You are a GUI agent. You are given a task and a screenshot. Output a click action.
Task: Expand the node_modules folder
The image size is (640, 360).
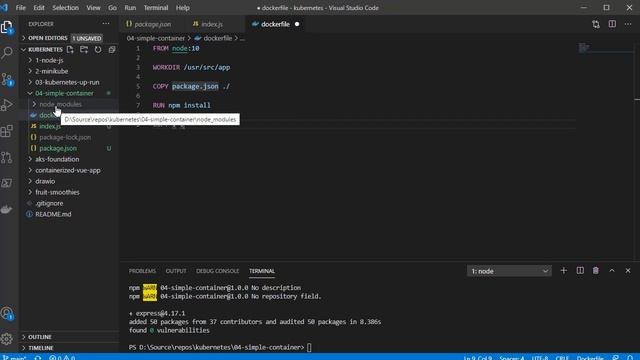click(60, 104)
